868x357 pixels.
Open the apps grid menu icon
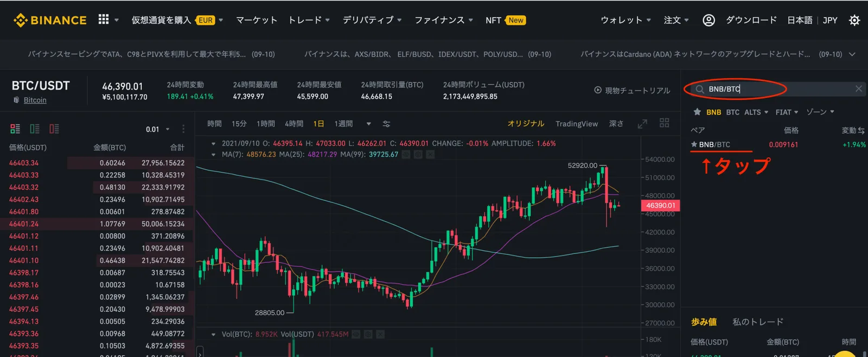coord(104,20)
